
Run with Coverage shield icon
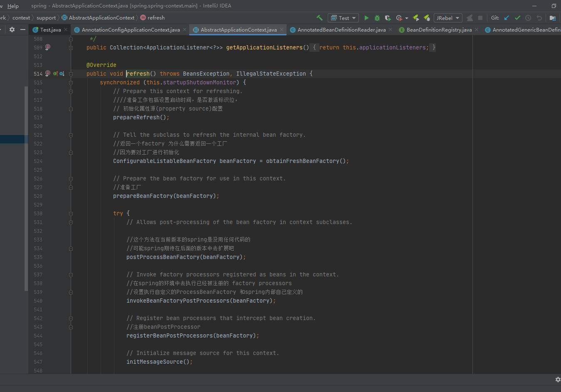[x=388, y=18]
